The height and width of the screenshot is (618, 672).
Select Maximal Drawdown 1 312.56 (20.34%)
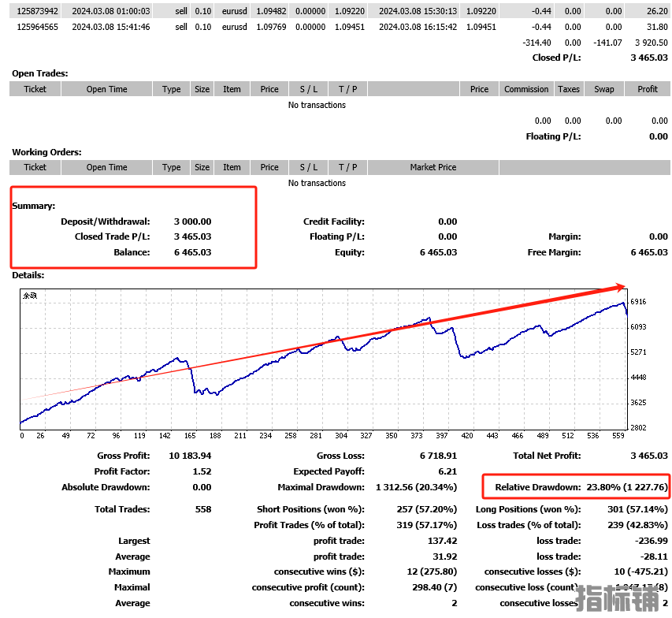click(417, 488)
